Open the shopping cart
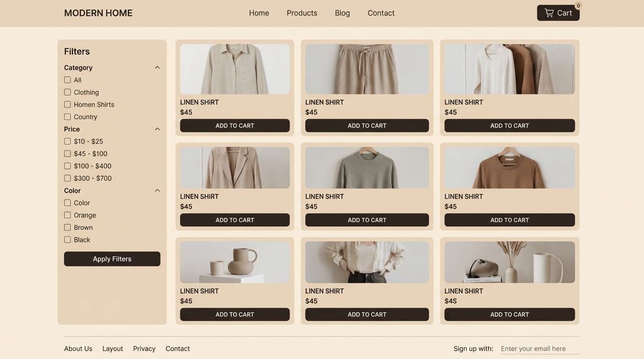 coord(558,13)
